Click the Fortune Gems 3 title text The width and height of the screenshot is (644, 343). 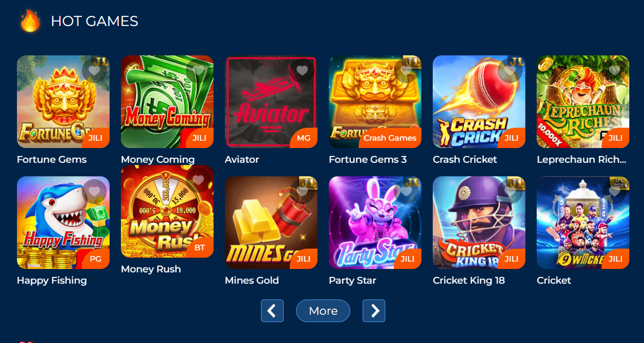(x=368, y=159)
